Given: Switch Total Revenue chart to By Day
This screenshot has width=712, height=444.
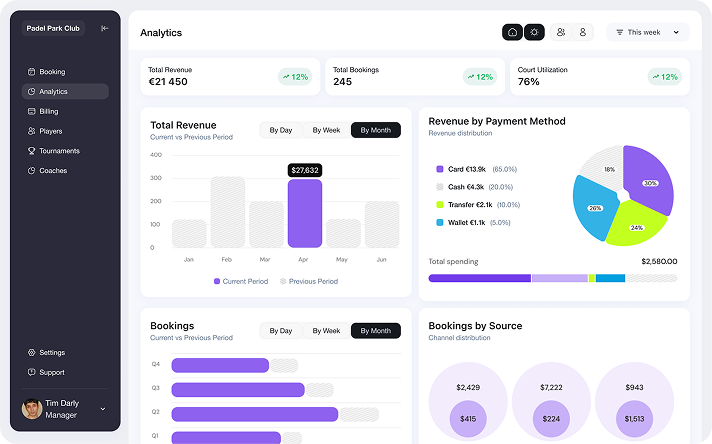Looking at the screenshot, I should coord(281,130).
